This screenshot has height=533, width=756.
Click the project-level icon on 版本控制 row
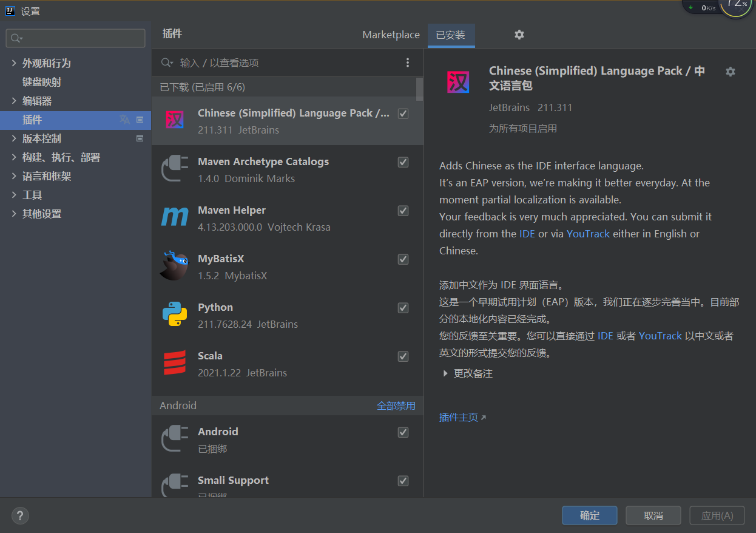tap(140, 138)
